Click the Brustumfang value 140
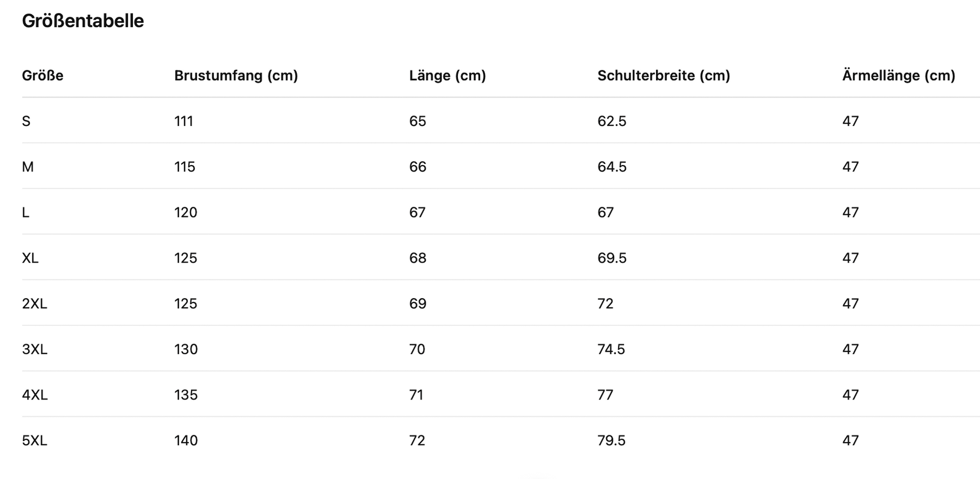Viewport: 980px width, 479px height. tap(186, 440)
